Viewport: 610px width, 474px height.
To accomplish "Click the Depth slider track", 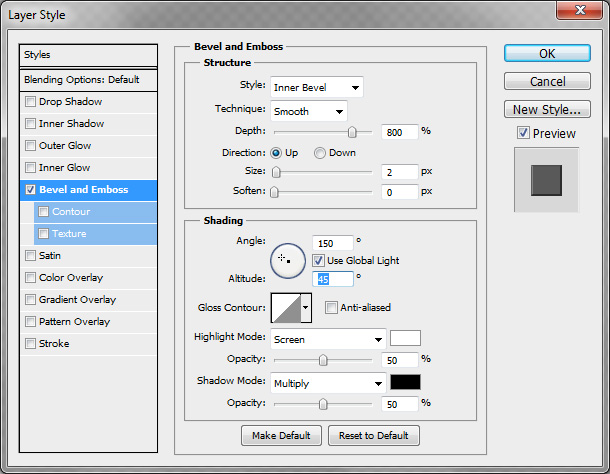I will click(322, 132).
